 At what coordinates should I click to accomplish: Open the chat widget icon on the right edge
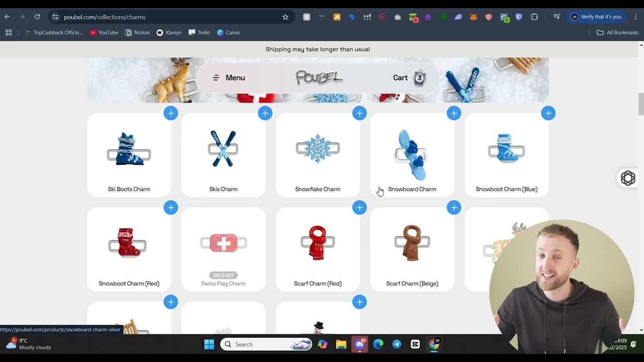pyautogui.click(x=628, y=178)
